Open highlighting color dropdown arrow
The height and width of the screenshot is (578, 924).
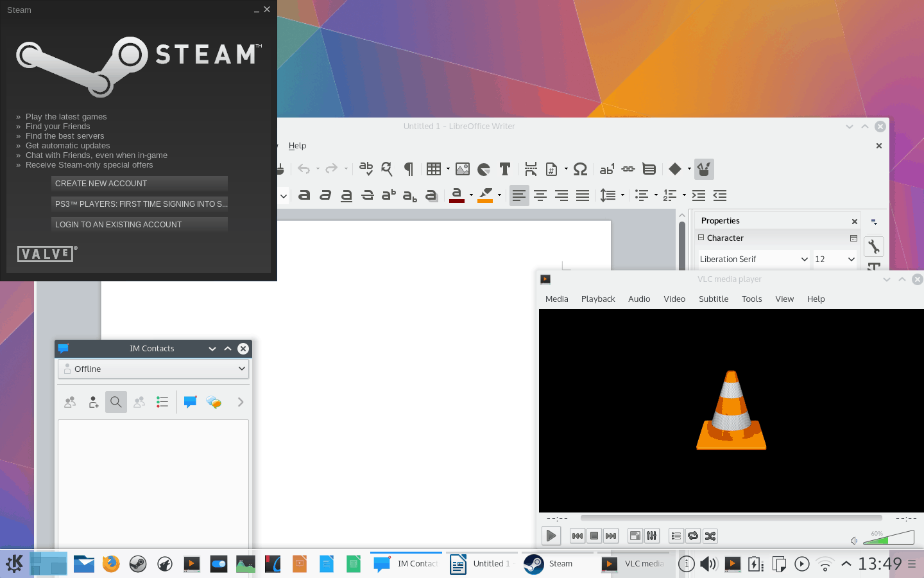(x=499, y=195)
